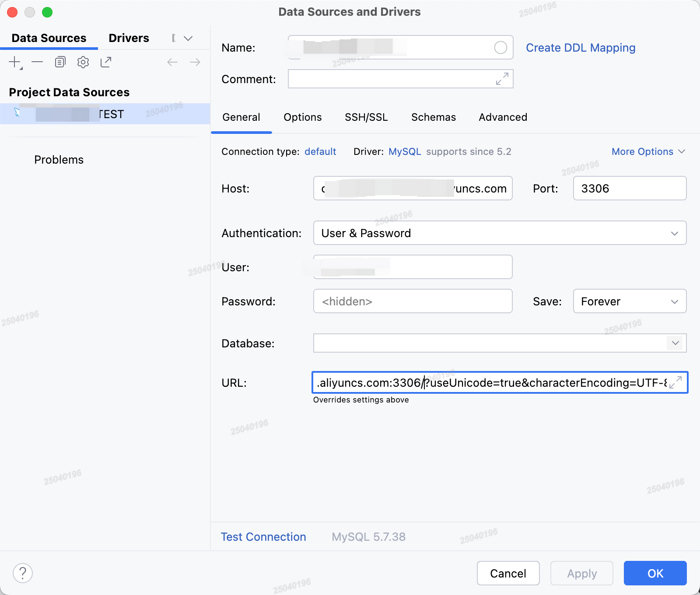Duplicate the selected data source
The width and height of the screenshot is (700, 595).
click(x=59, y=62)
